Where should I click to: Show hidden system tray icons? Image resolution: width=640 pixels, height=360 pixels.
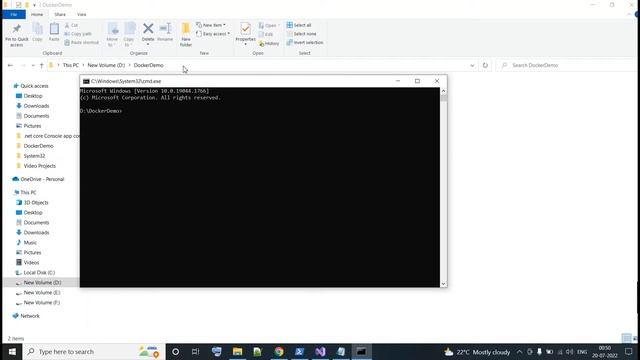coord(519,351)
